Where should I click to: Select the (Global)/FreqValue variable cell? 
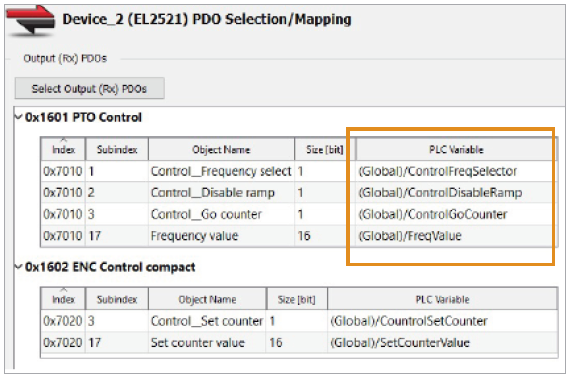click(x=456, y=236)
